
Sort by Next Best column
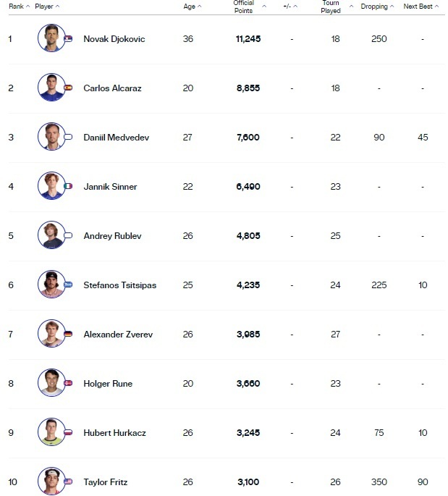coord(420,7)
